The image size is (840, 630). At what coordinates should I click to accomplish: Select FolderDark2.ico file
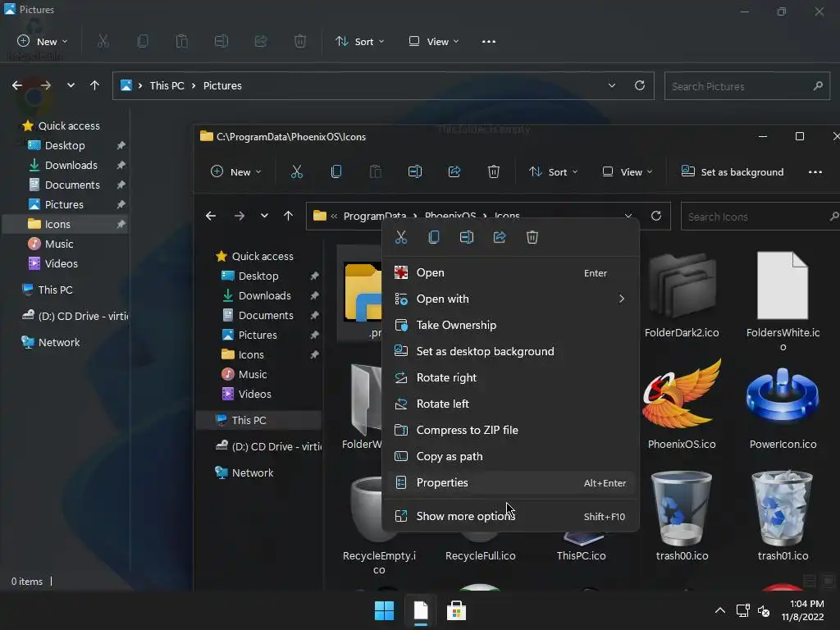682,295
